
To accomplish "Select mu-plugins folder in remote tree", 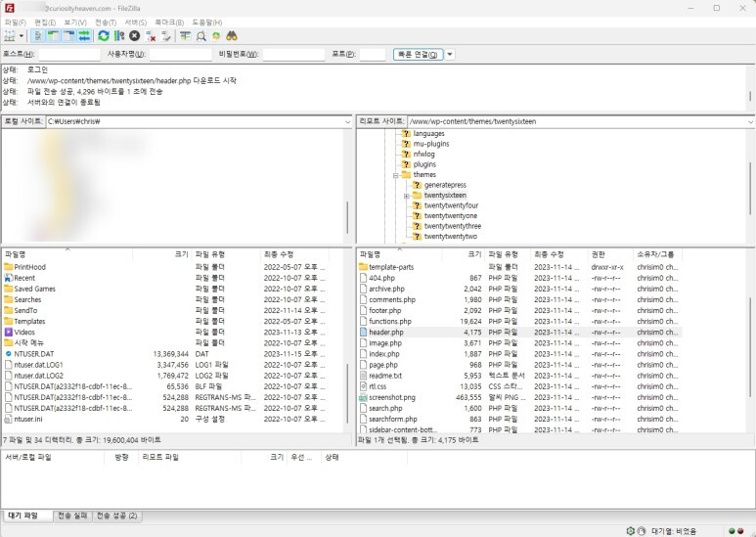I will (431, 144).
